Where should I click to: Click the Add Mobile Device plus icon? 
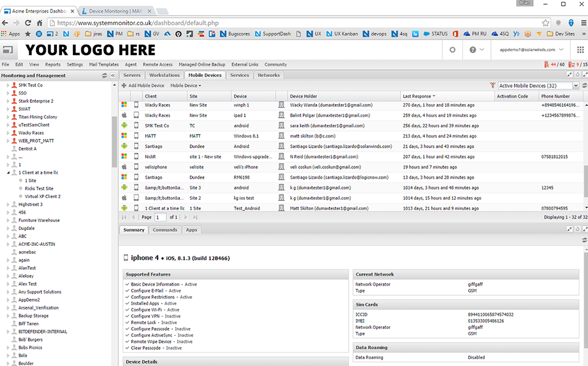coord(124,85)
